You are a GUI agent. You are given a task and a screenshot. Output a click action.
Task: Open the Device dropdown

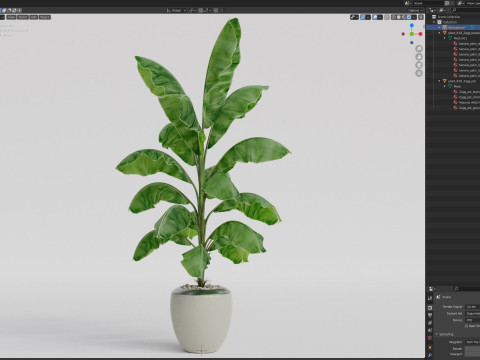[473, 320]
